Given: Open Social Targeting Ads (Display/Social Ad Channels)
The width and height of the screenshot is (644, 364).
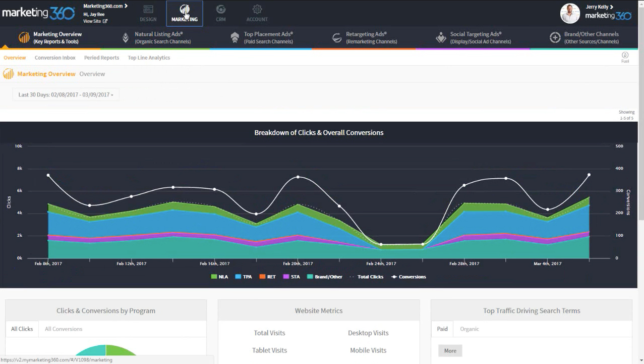Looking at the screenshot, I should click(474, 38).
